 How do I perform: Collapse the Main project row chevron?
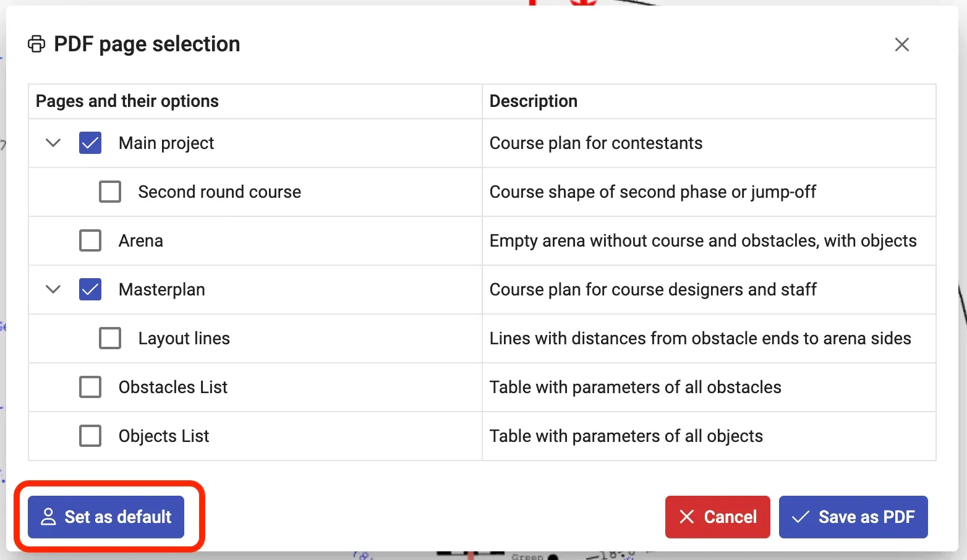pyautogui.click(x=54, y=143)
